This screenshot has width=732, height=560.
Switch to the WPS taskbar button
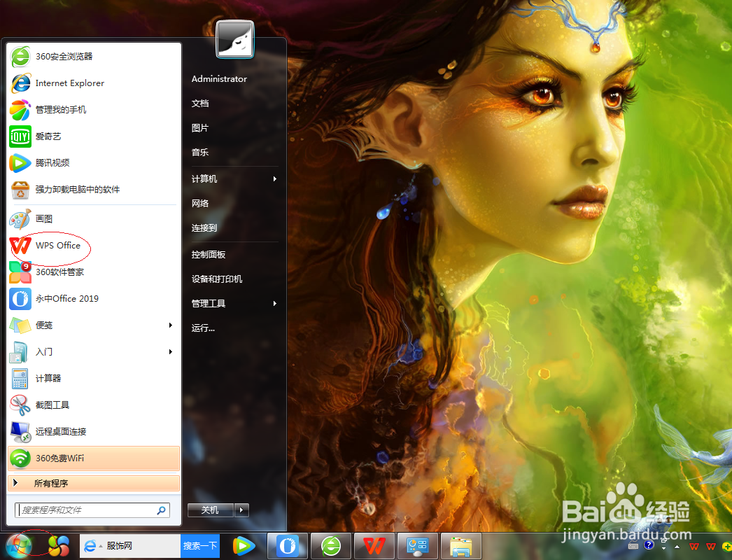click(374, 545)
